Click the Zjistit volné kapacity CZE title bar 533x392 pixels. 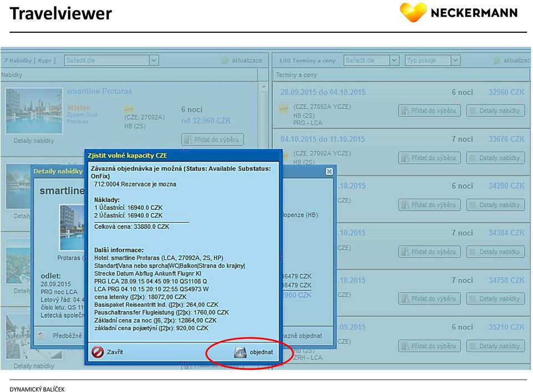[x=183, y=155]
